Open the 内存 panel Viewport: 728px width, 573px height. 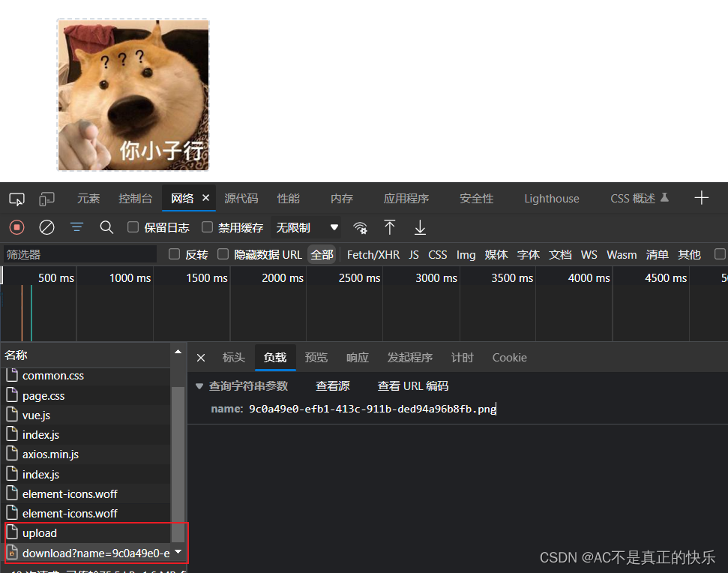342,199
